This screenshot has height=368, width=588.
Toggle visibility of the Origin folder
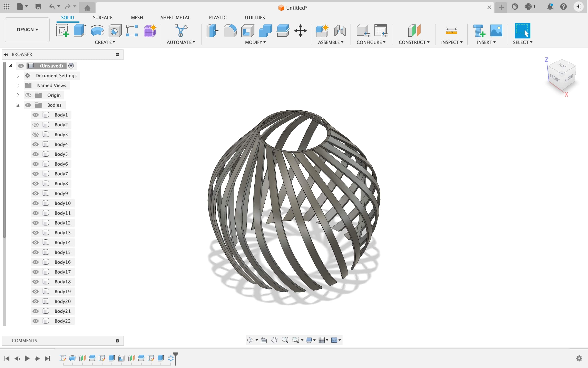[x=28, y=95]
